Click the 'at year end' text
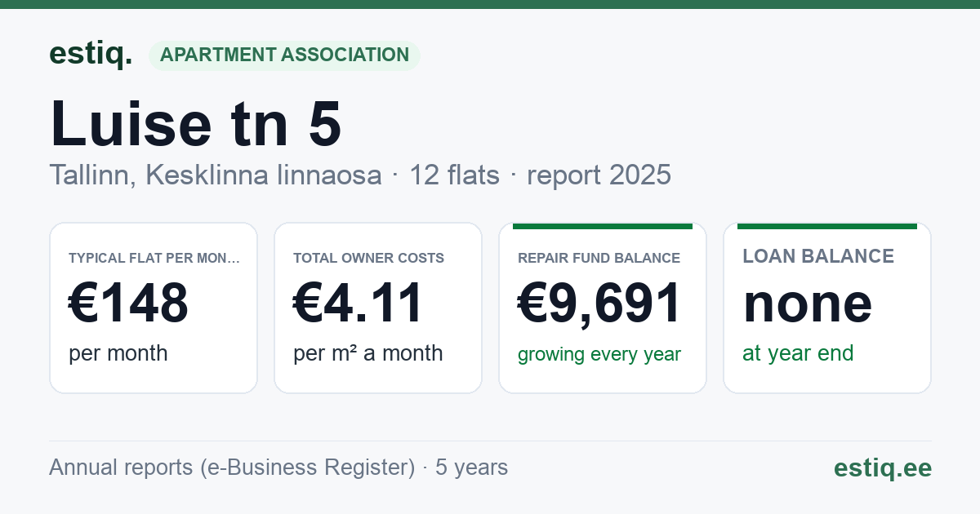 [798, 353]
